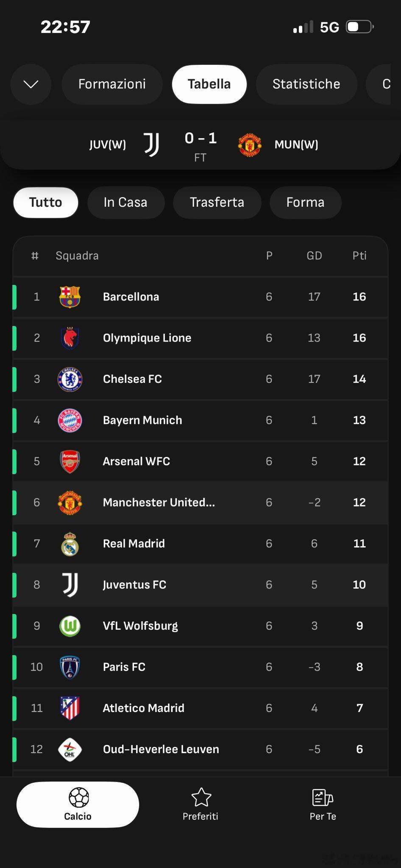Tap the Chelsea FC club crest
The height and width of the screenshot is (868, 401).
coord(70,379)
